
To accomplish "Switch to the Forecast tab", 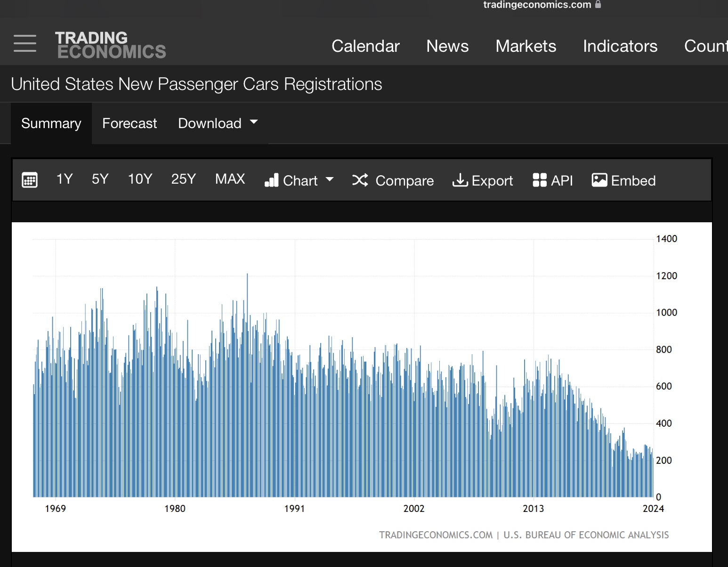I will click(x=129, y=123).
